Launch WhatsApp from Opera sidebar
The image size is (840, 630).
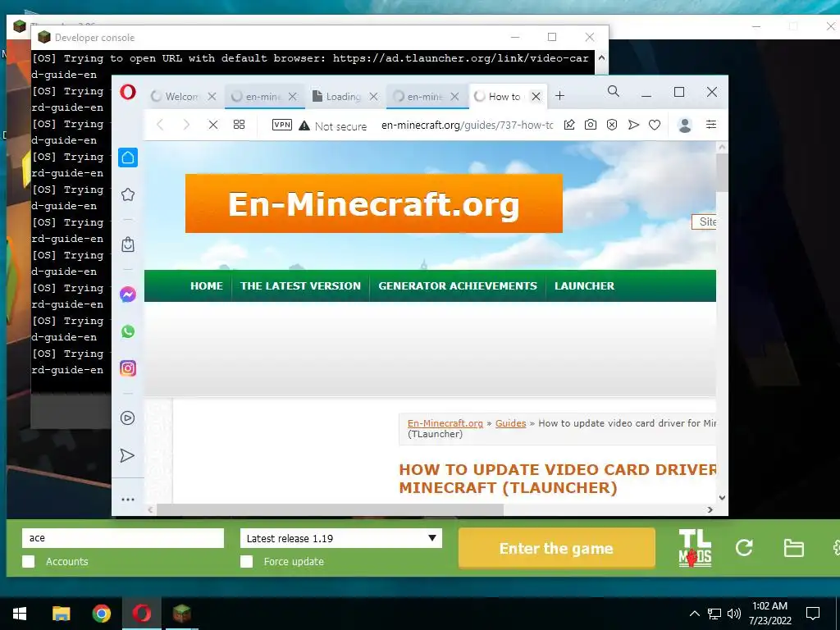point(128,331)
